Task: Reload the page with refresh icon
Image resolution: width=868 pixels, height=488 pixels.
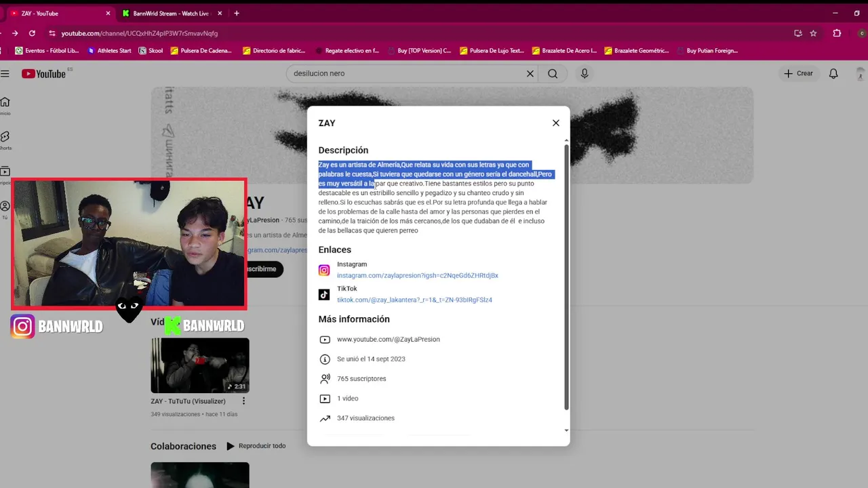Action: pos(32,33)
